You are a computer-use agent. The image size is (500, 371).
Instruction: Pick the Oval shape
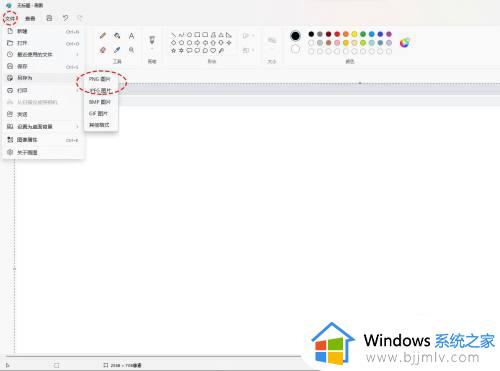pos(189,35)
